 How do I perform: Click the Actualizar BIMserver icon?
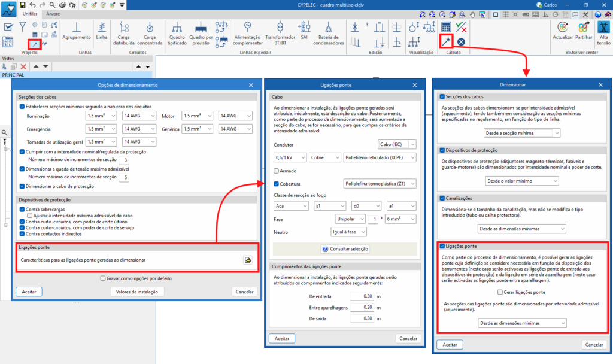pyautogui.click(x=562, y=28)
